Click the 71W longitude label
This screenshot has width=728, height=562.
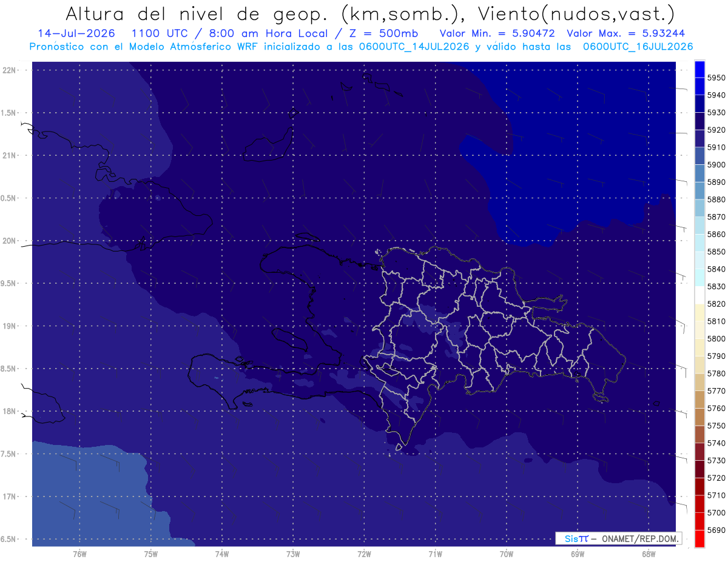point(435,553)
